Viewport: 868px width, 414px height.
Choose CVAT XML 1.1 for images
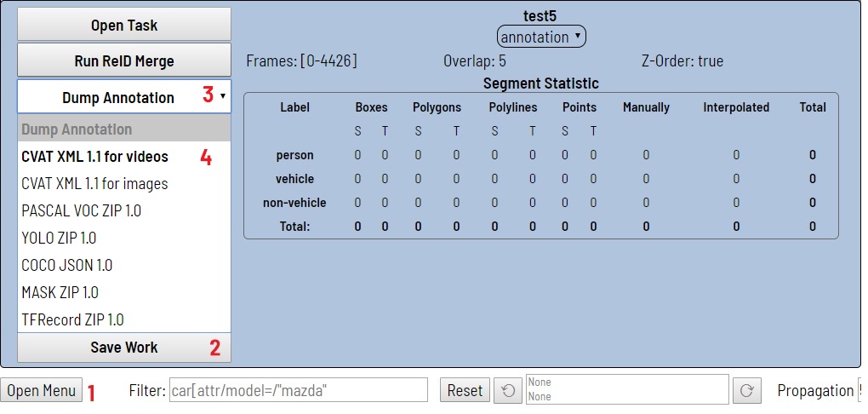[x=94, y=184]
